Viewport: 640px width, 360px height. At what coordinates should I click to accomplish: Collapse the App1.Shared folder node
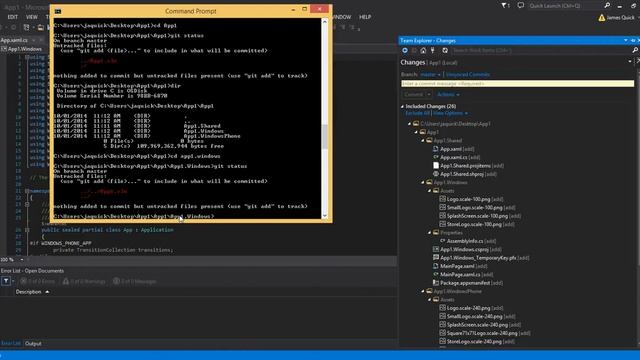point(423,140)
